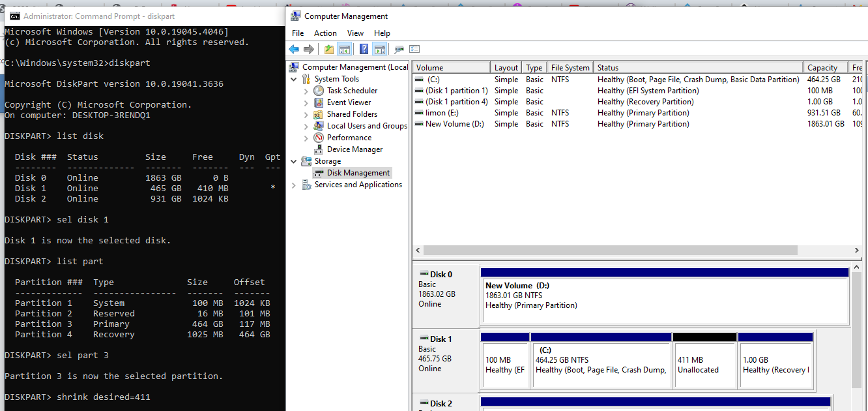Sort by the Capacity column header
Screen dimensions: 868x411
826,68
